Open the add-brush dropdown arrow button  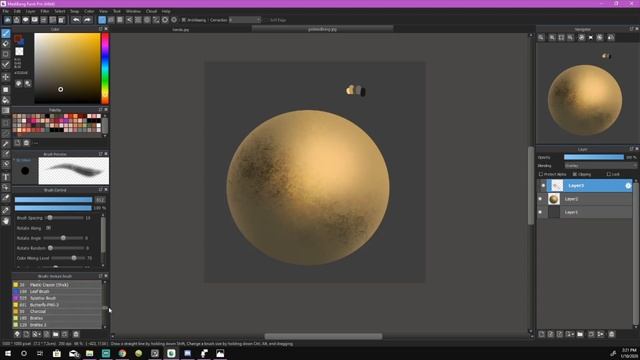point(36,334)
